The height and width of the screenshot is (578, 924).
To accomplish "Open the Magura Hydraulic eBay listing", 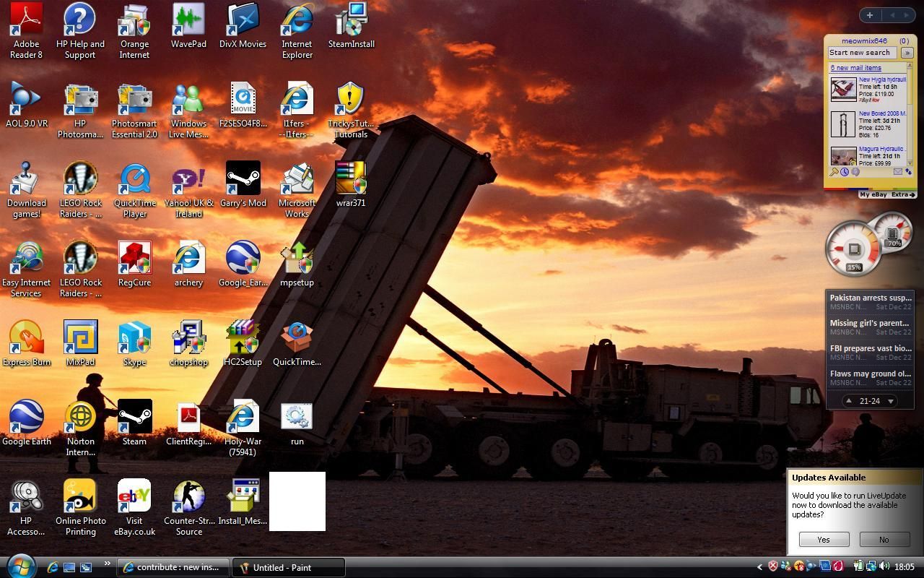I will click(882, 149).
